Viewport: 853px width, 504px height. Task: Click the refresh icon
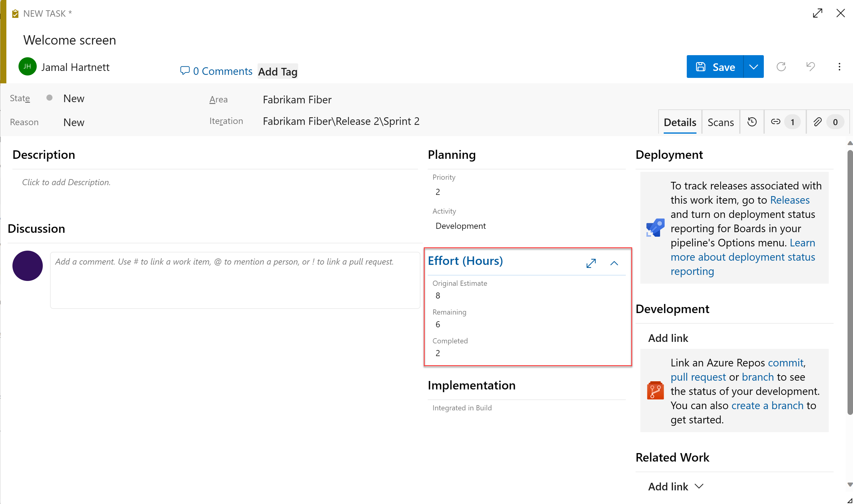[782, 67]
